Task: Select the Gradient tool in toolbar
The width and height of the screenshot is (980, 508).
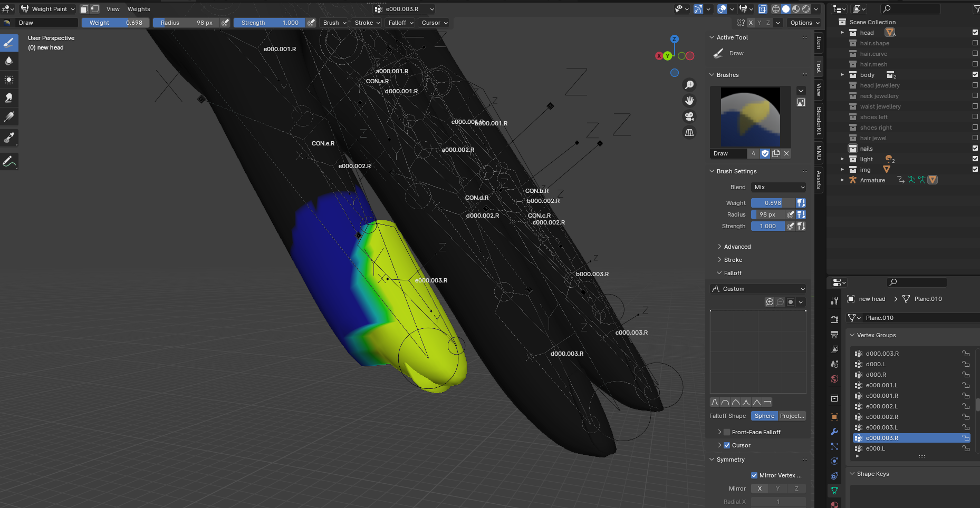Action: click(x=9, y=116)
